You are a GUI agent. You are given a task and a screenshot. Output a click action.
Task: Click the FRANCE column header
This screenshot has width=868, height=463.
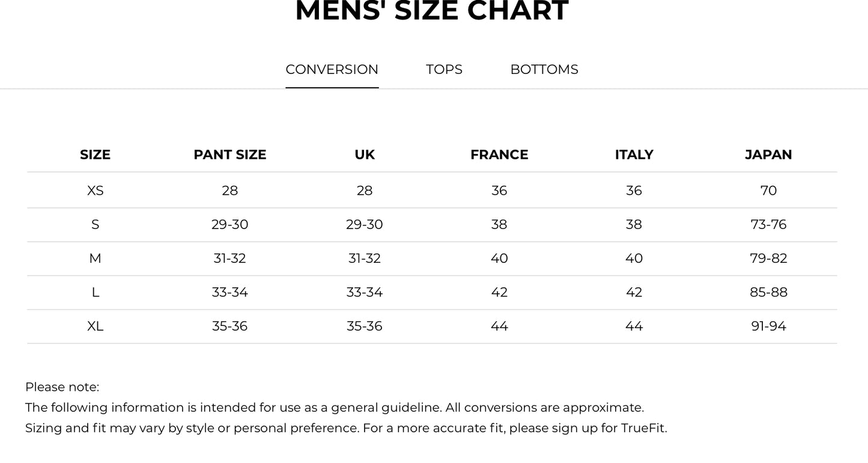click(x=499, y=155)
